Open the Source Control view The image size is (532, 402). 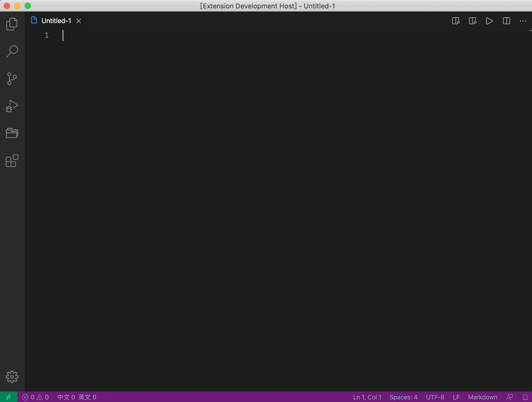pyautogui.click(x=12, y=79)
